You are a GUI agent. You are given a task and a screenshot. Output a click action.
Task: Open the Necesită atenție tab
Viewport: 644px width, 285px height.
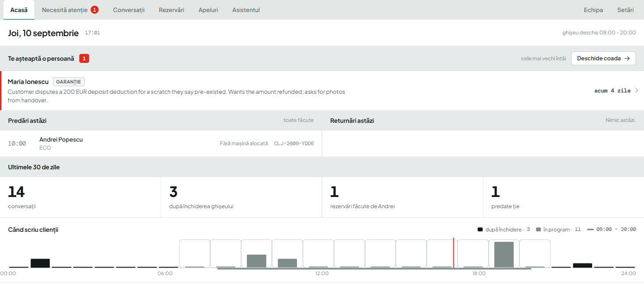pyautogui.click(x=70, y=10)
